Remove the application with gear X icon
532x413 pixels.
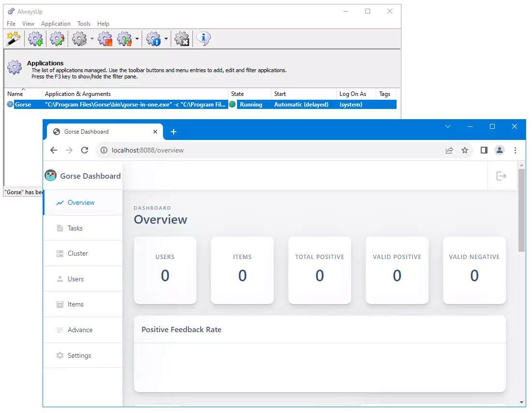(x=182, y=39)
